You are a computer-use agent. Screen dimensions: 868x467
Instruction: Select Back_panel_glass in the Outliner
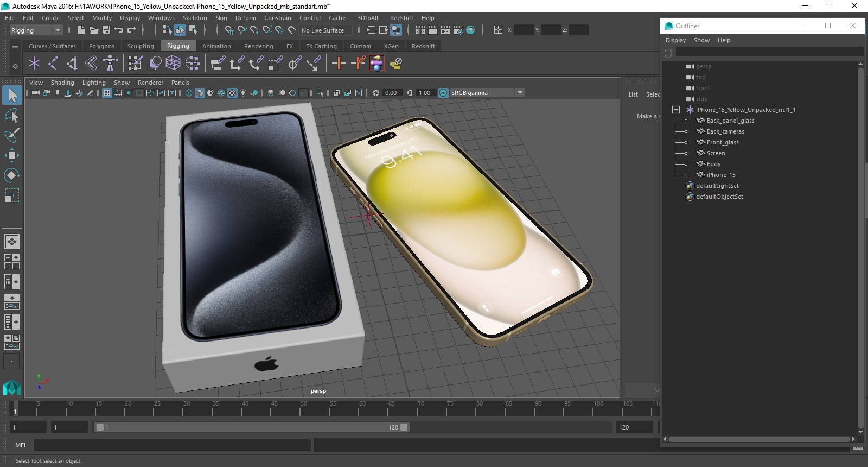tap(730, 121)
